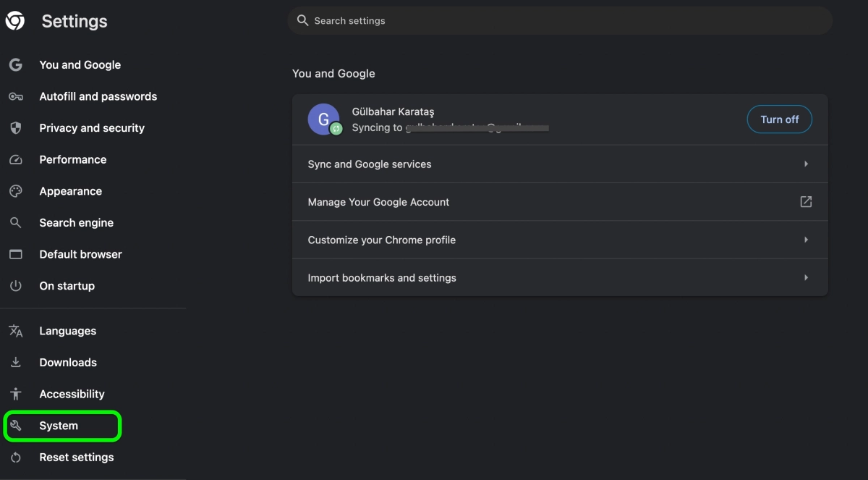Click the Accessibility person icon
Image resolution: width=868 pixels, height=480 pixels.
pyautogui.click(x=15, y=393)
